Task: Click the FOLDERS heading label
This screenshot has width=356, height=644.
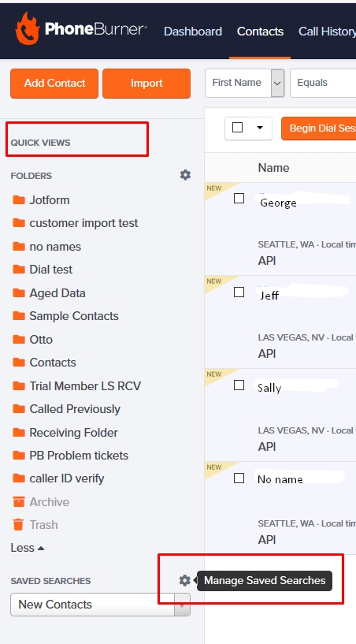Action: click(x=32, y=176)
